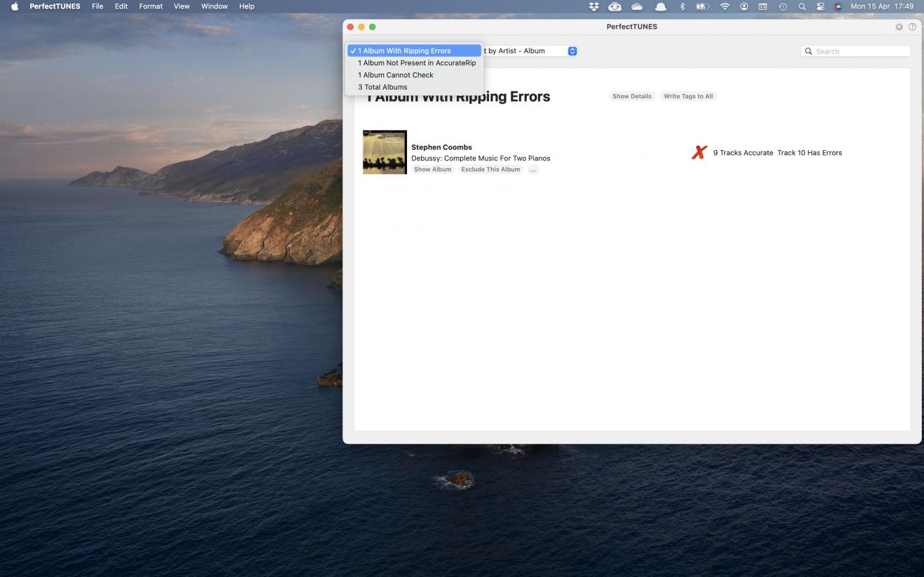Open the Format menu
Viewport: 924px width, 577px height.
[150, 6]
